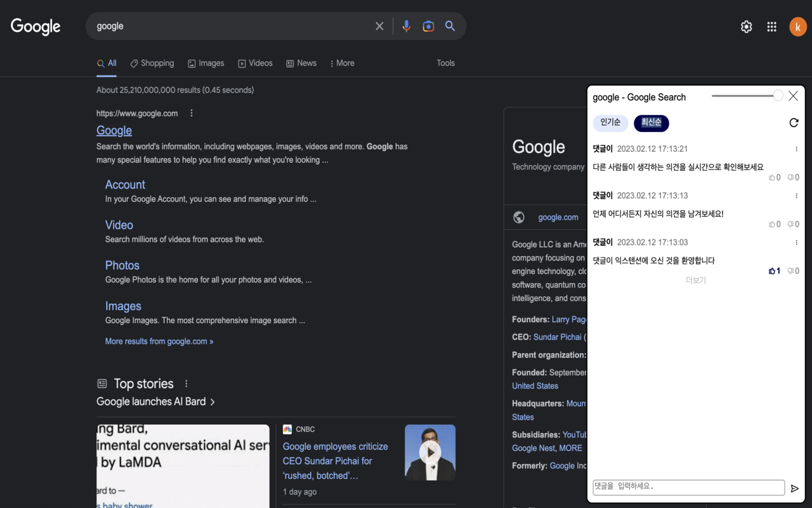Open the Photos sitelink
This screenshot has width=812, height=508.
tap(122, 265)
